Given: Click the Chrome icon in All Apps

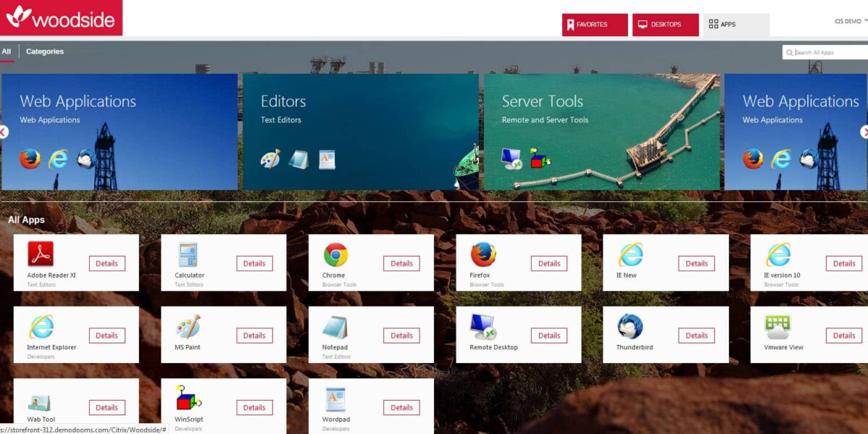Looking at the screenshot, I should (x=336, y=255).
